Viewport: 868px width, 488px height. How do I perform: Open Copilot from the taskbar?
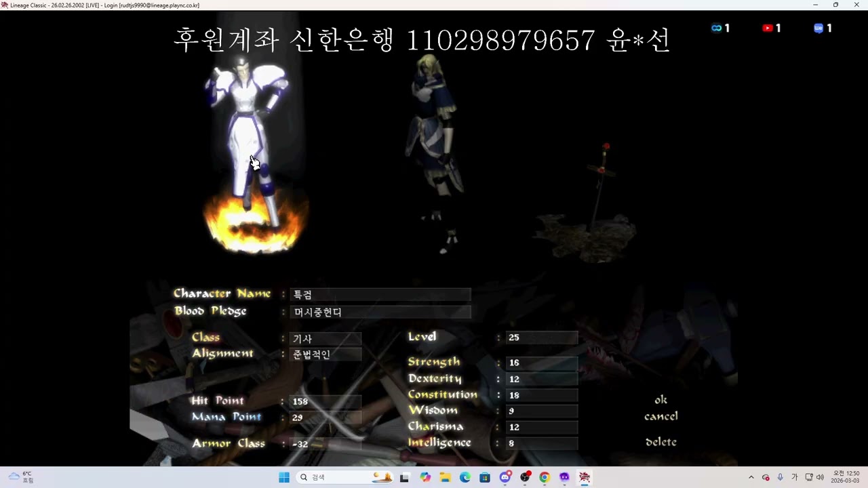pyautogui.click(x=425, y=477)
